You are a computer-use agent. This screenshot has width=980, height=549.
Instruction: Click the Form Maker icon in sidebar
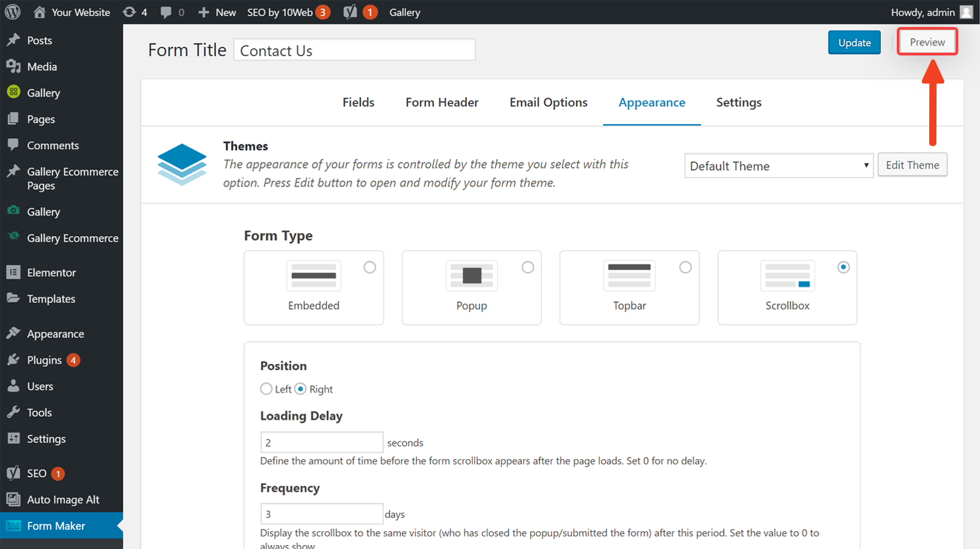click(13, 526)
